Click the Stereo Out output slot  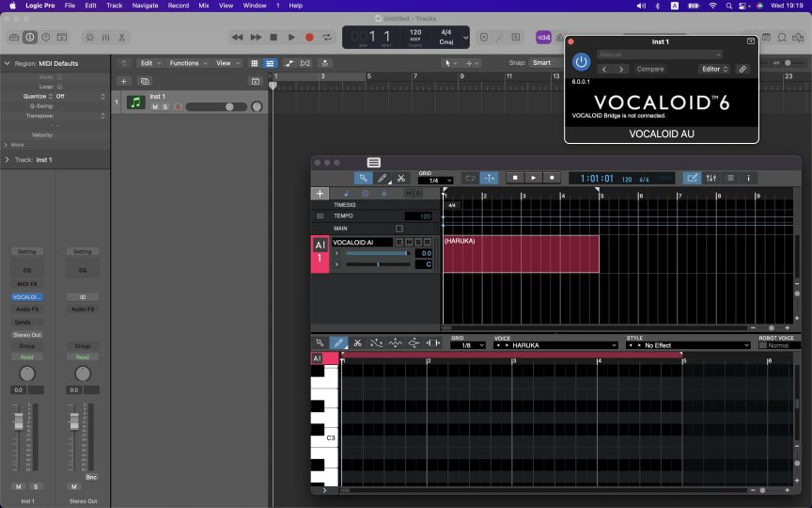[27, 335]
